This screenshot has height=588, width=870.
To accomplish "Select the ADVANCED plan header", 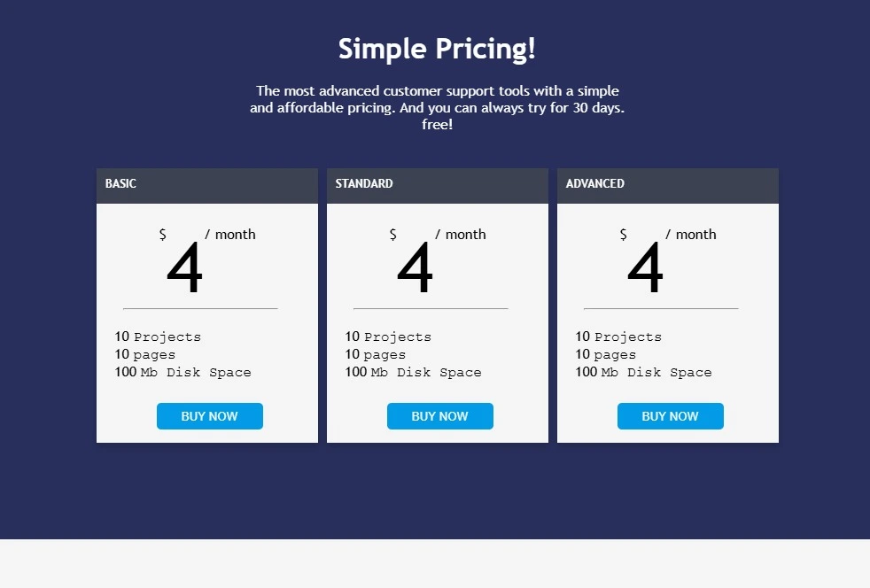I will tap(595, 184).
